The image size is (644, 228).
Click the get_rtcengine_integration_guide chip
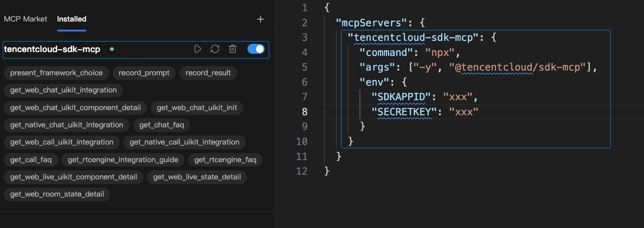tap(123, 160)
